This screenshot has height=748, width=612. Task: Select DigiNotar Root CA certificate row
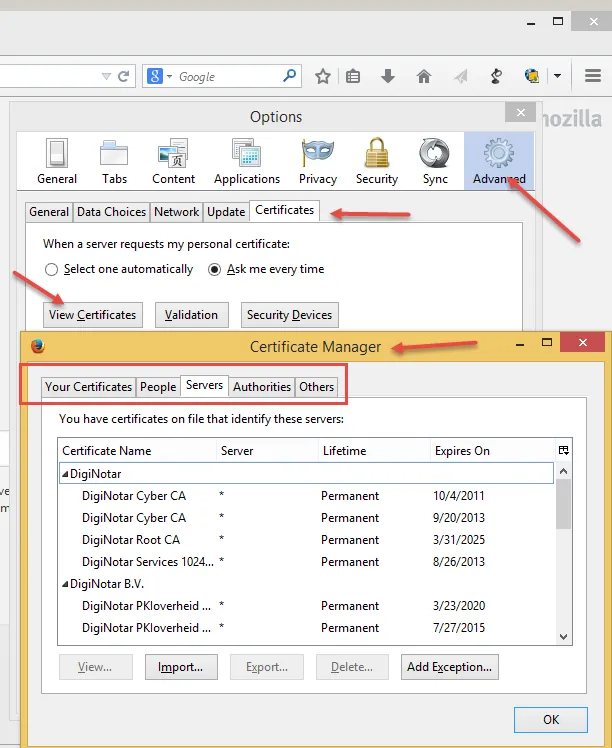[306, 540]
